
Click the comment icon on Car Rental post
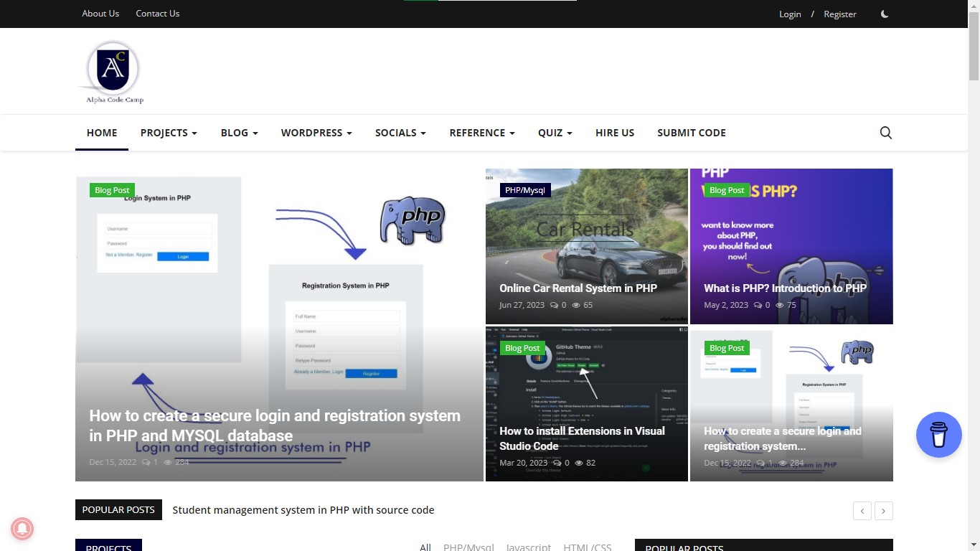pyautogui.click(x=554, y=305)
